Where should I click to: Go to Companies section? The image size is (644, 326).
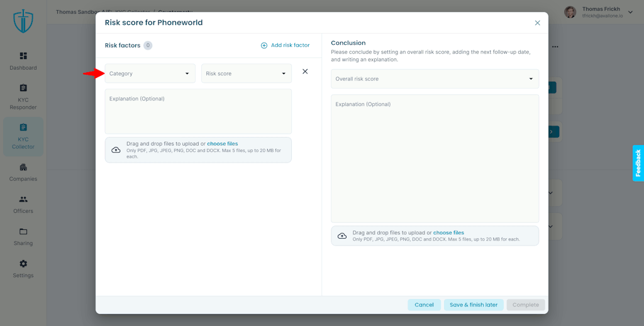(x=23, y=167)
